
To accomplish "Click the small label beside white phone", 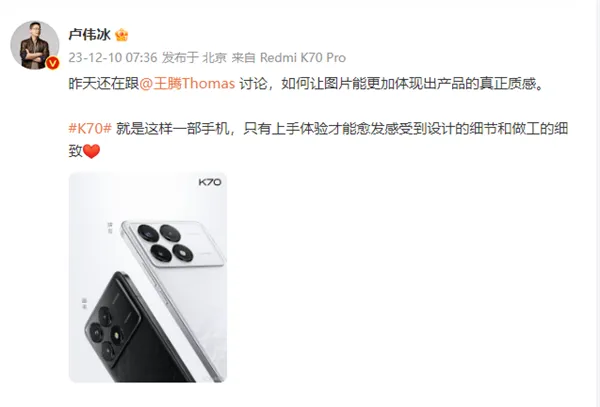I will (110, 228).
